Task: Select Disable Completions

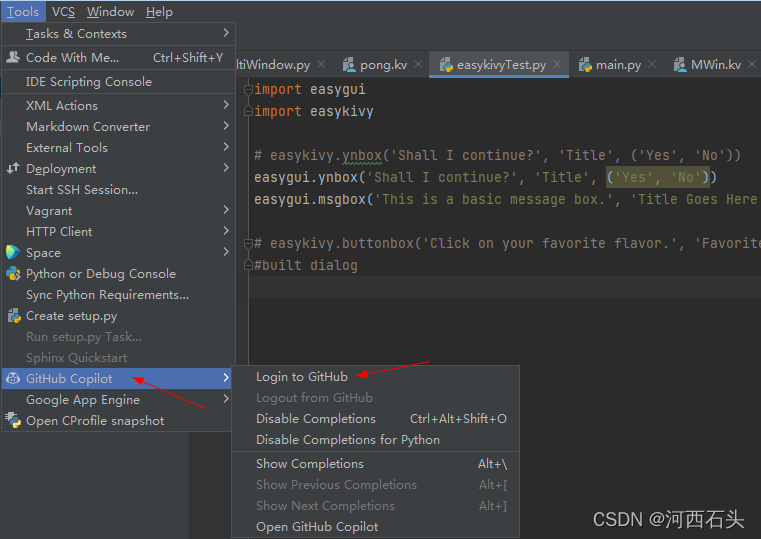Action: [375, 419]
